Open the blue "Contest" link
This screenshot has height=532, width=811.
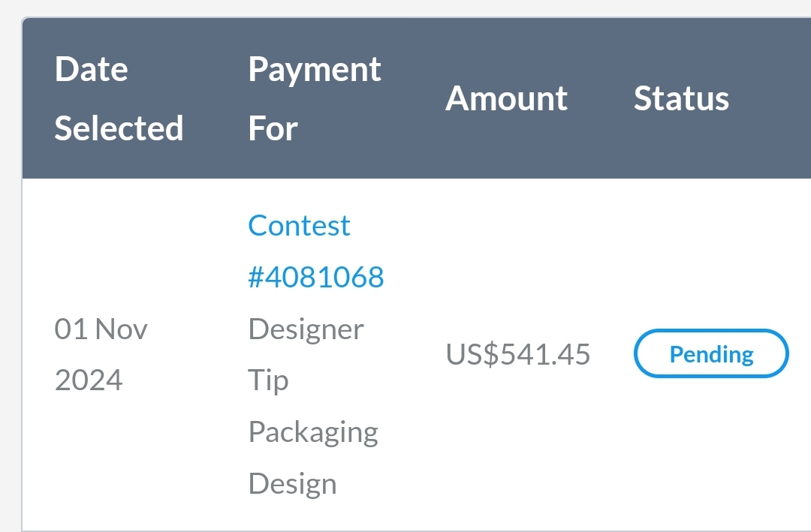tap(299, 225)
